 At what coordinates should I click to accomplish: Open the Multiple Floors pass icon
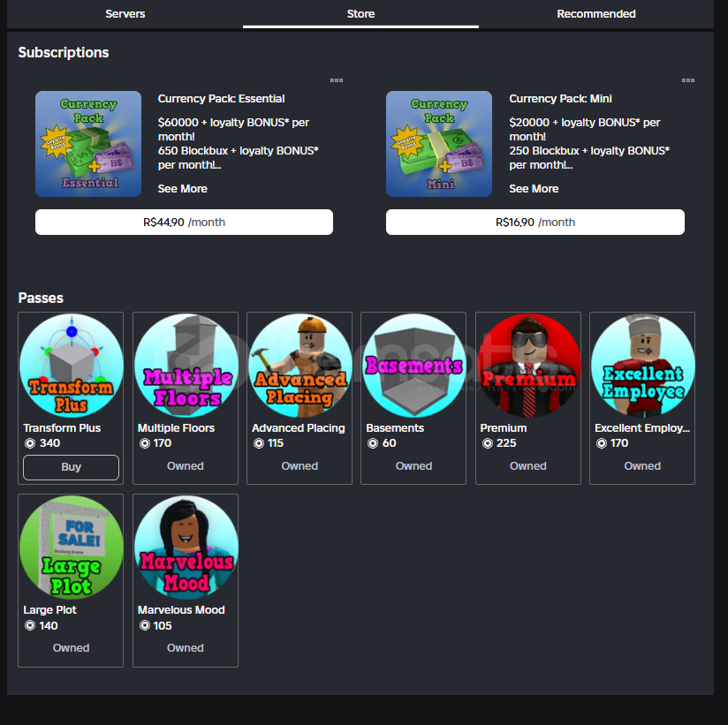click(x=186, y=366)
